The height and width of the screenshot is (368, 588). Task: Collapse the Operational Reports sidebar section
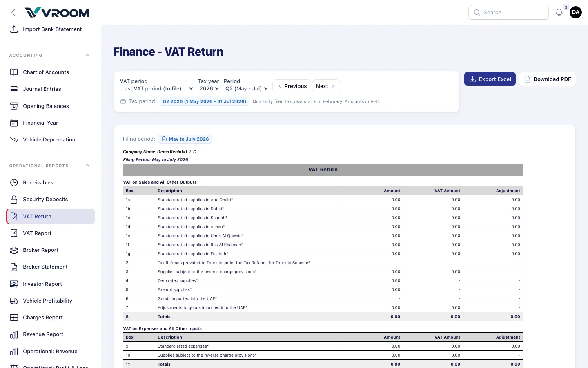tap(87, 166)
